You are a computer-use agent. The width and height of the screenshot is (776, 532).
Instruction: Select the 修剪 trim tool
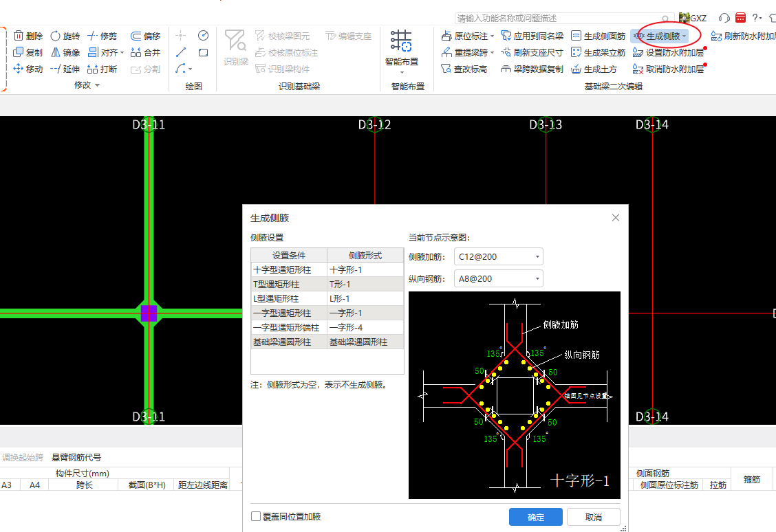103,36
